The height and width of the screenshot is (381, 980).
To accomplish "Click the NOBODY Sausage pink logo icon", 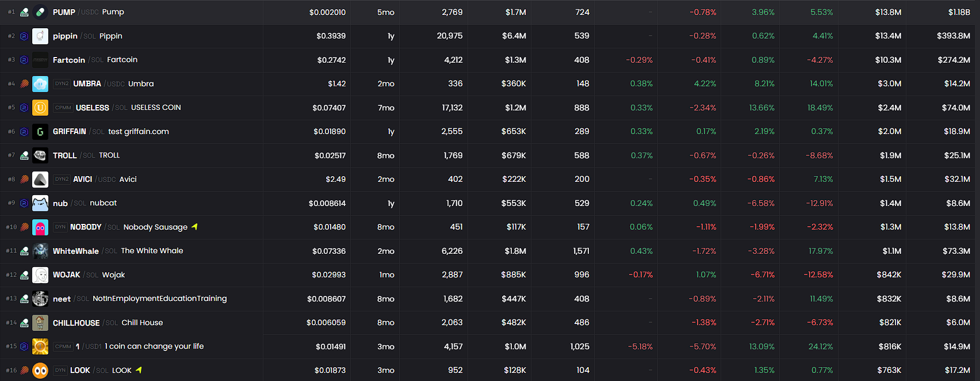I will pyautogui.click(x=40, y=227).
